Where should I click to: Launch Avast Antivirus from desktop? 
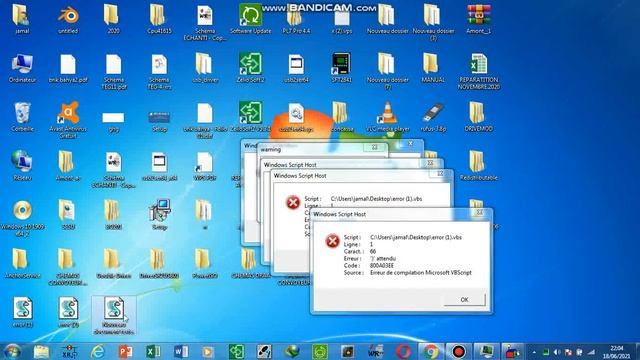pos(68,120)
